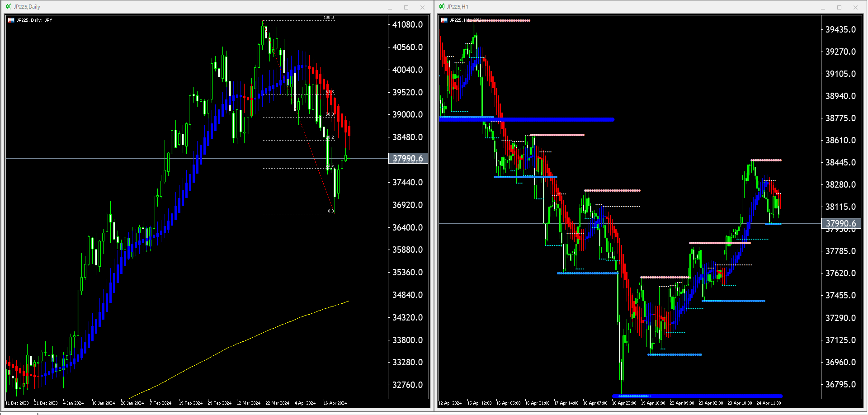
Task: Maximize the JP225,H1 chart window
Action: coord(839,7)
